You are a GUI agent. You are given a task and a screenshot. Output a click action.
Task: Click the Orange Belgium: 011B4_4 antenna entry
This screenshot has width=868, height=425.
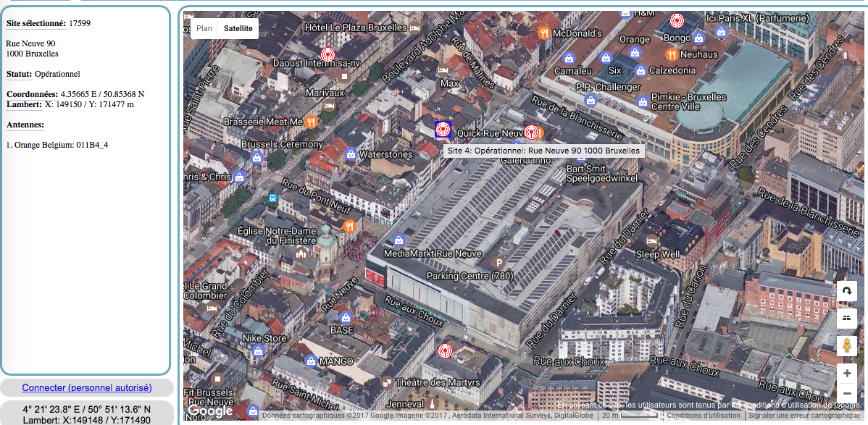(57, 145)
